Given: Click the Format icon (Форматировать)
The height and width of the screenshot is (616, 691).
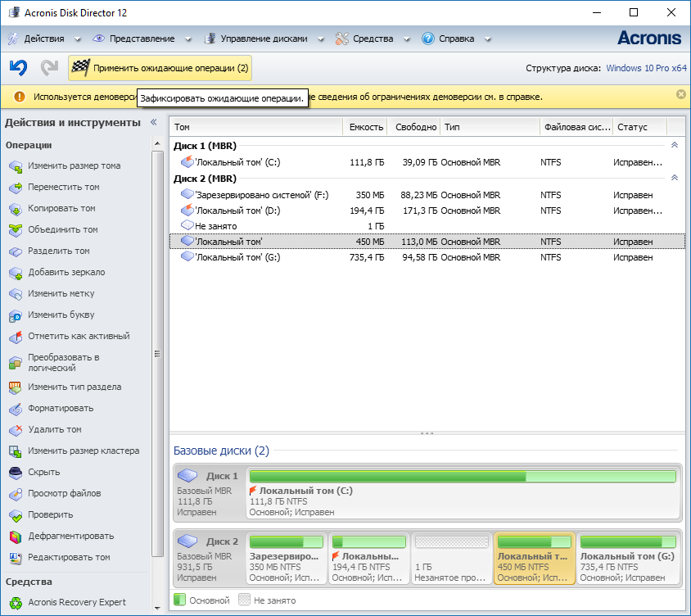Looking at the screenshot, I should pos(16,409).
